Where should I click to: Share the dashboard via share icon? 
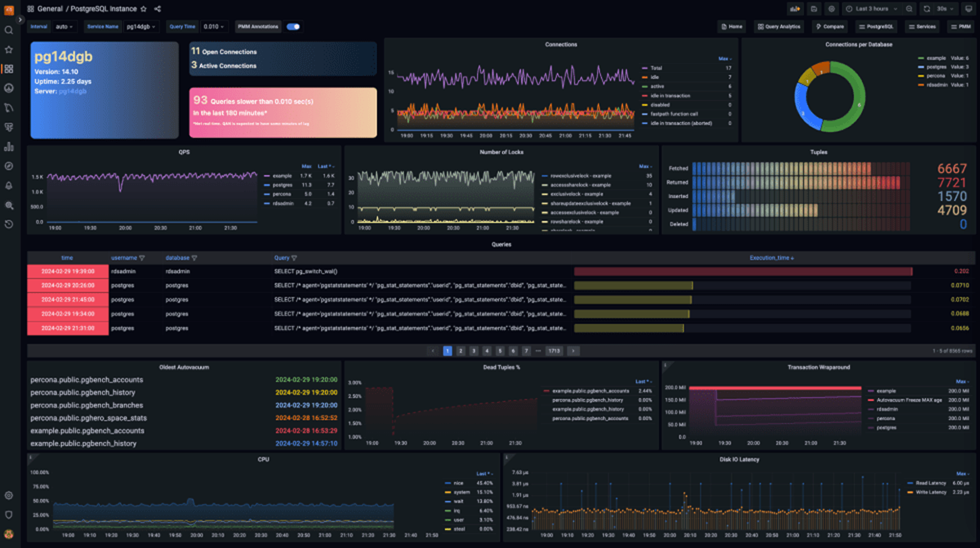click(158, 9)
